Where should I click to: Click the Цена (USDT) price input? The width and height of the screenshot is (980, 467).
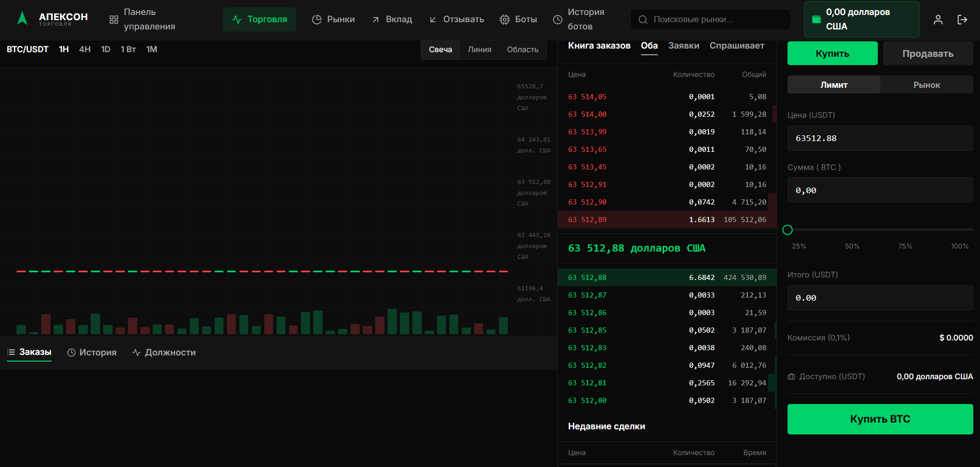click(880, 138)
